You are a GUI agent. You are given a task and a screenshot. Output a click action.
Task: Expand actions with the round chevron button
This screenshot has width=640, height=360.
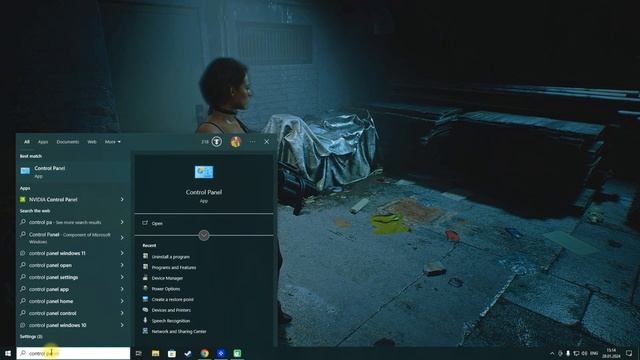pos(204,235)
